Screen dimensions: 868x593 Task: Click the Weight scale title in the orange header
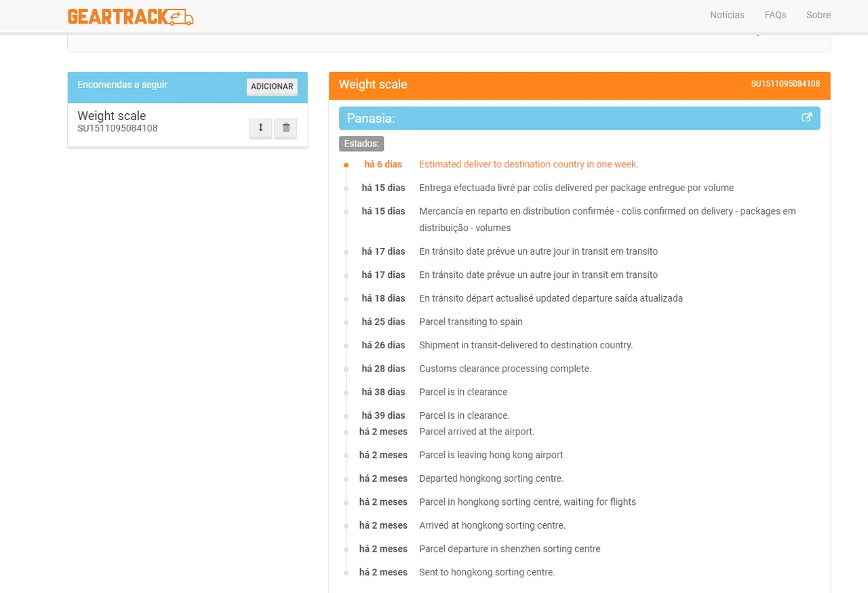coord(373,85)
